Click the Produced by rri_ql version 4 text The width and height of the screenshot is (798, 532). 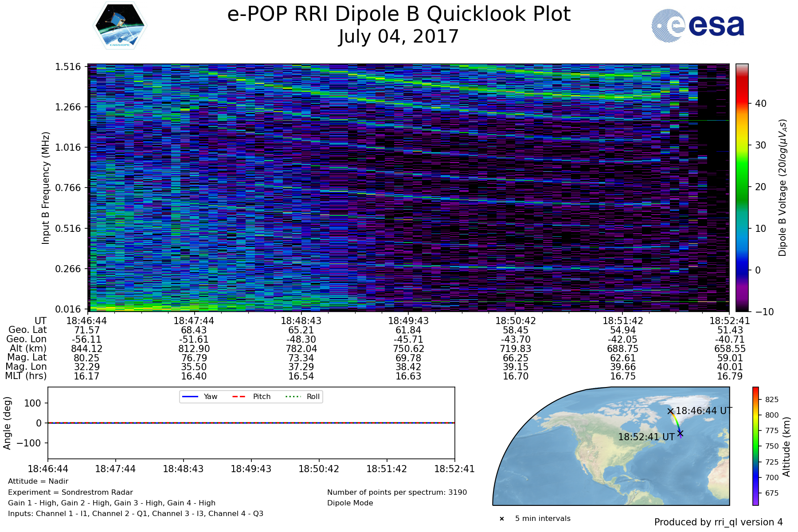tap(718, 522)
